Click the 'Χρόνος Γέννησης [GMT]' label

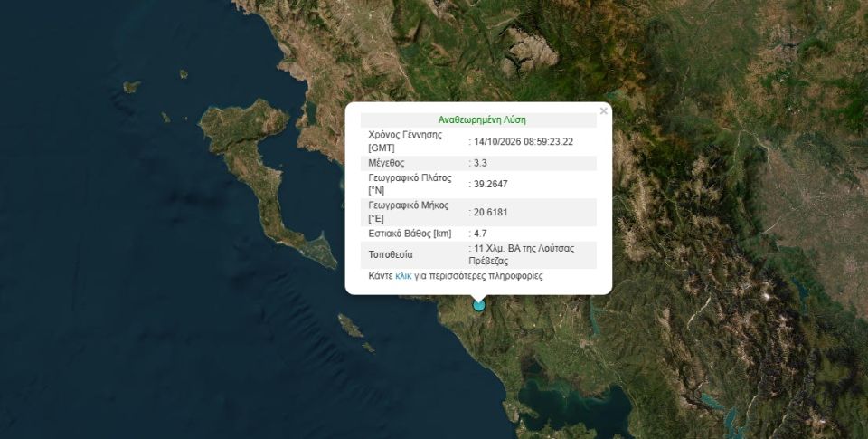(405, 141)
